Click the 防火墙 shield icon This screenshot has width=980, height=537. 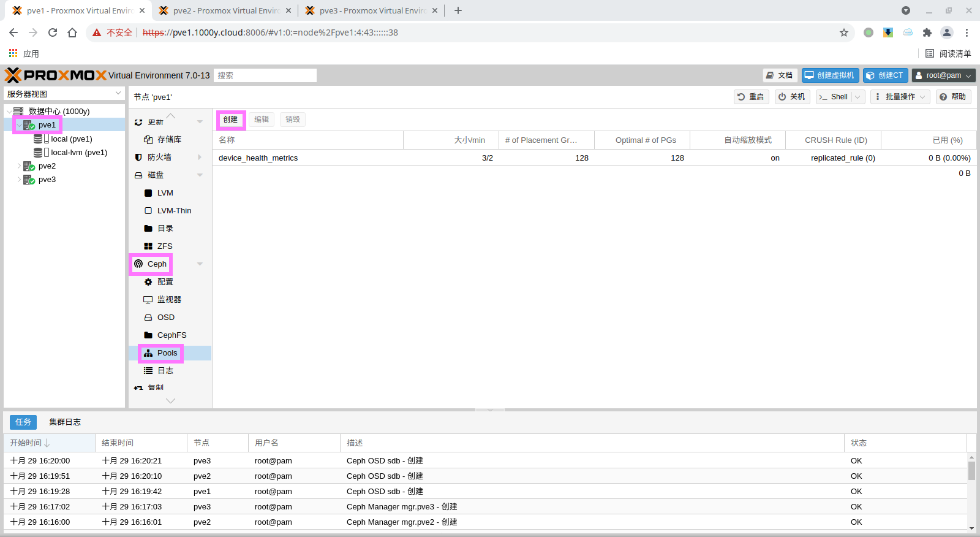(x=138, y=158)
